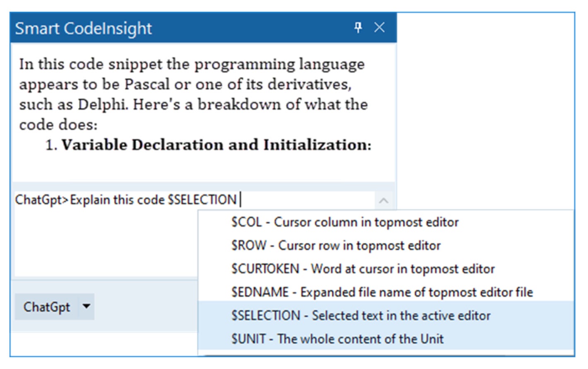Image resolution: width=588 pixels, height=369 pixels.
Task: Pin the Smart CodeInsight panel
Action: pos(358,28)
